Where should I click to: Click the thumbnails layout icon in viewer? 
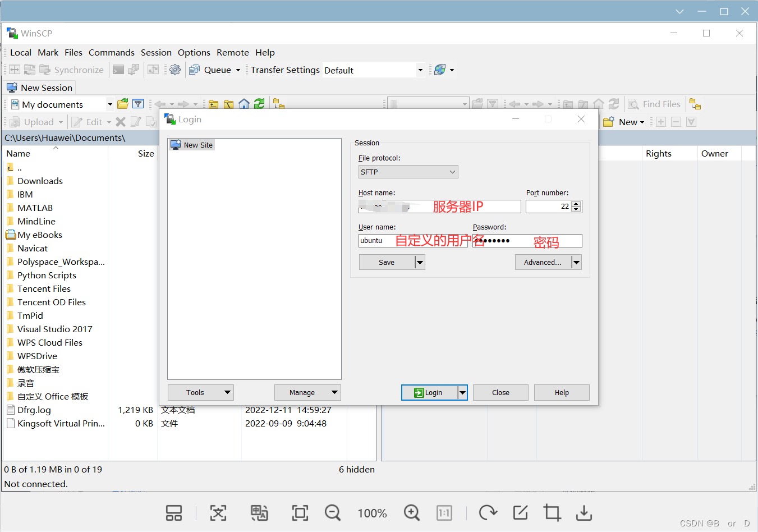(174, 512)
